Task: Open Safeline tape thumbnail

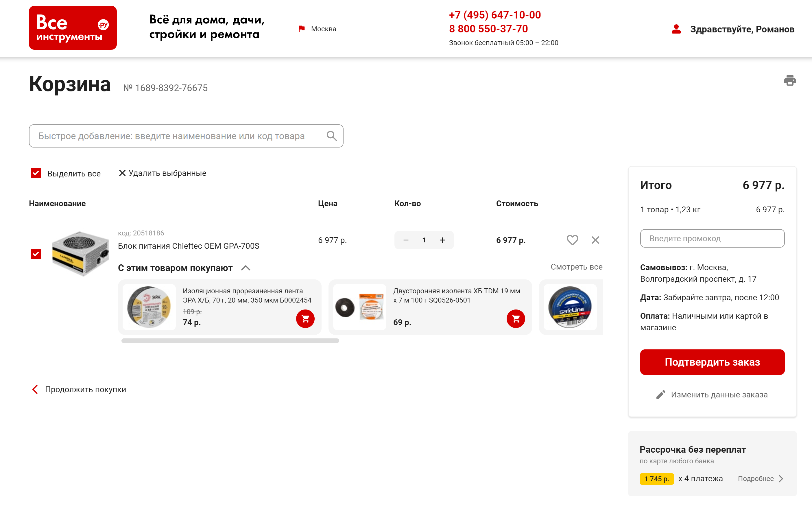Action: [x=570, y=307]
